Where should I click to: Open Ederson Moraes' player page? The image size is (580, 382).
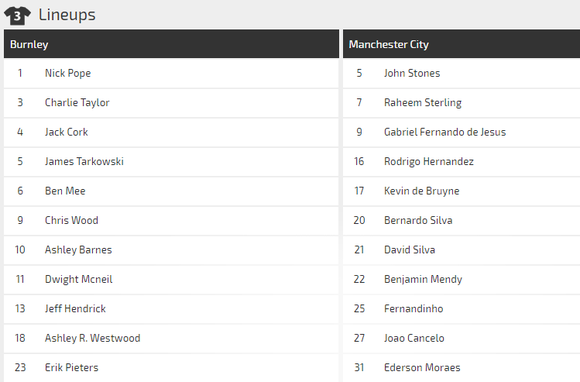[422, 368]
